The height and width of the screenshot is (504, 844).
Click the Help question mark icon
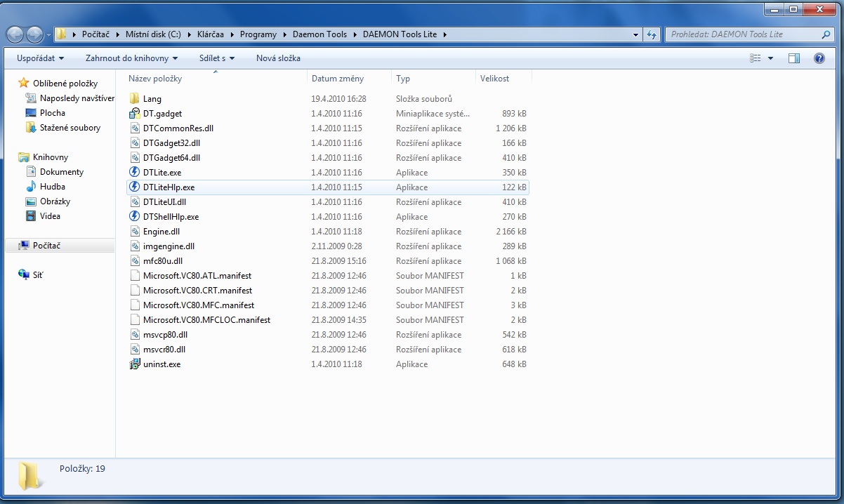coord(819,58)
